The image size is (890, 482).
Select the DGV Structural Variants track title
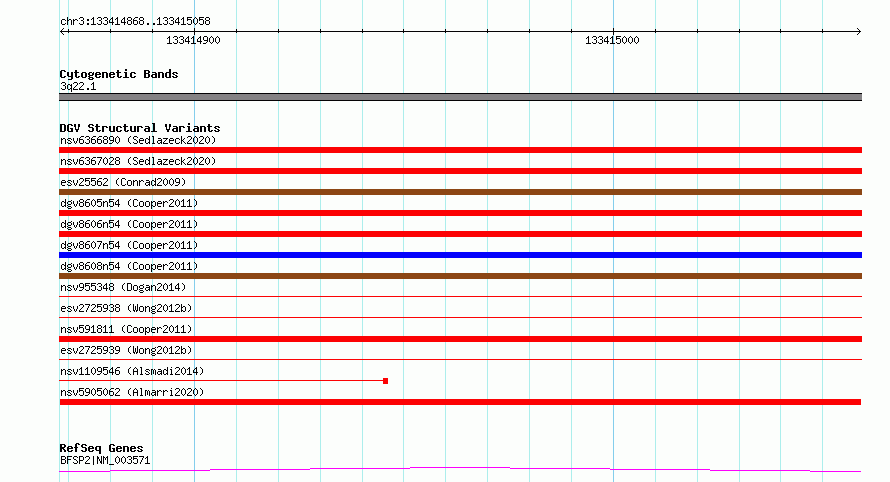[140, 128]
